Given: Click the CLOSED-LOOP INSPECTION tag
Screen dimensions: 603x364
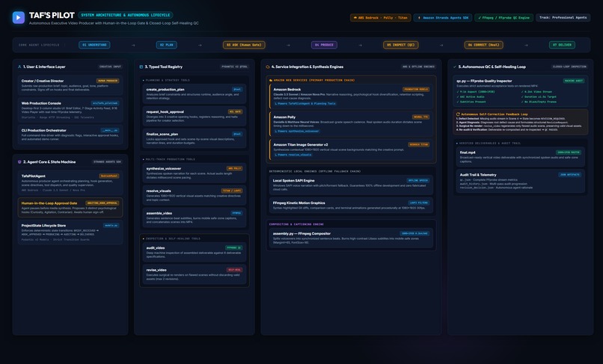Looking at the screenshot, I should click(569, 67).
